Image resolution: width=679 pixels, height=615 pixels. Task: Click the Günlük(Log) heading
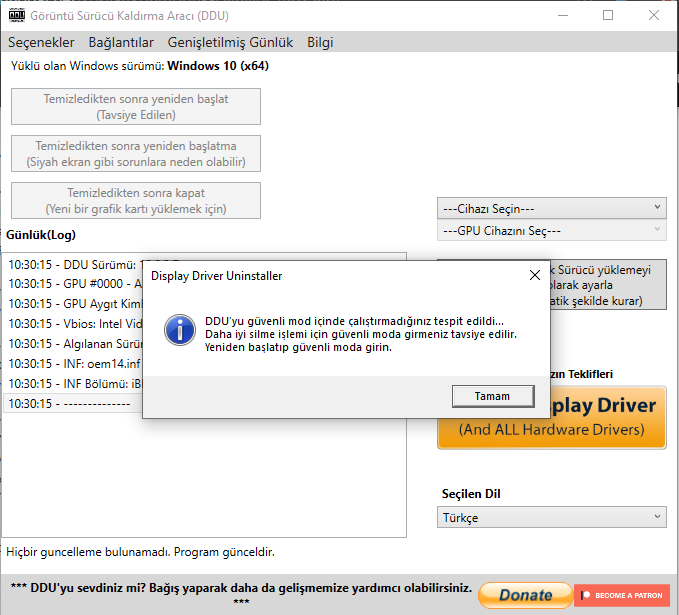[x=41, y=235]
